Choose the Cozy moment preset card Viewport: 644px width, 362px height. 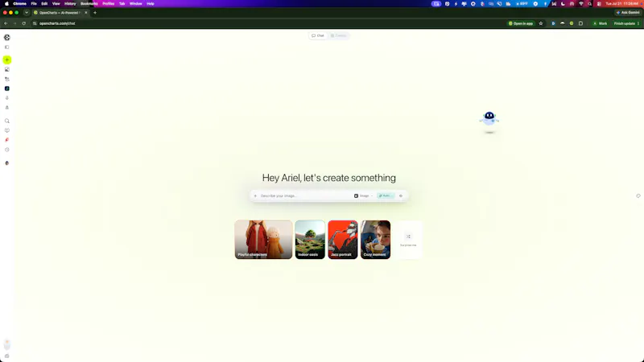375,240
